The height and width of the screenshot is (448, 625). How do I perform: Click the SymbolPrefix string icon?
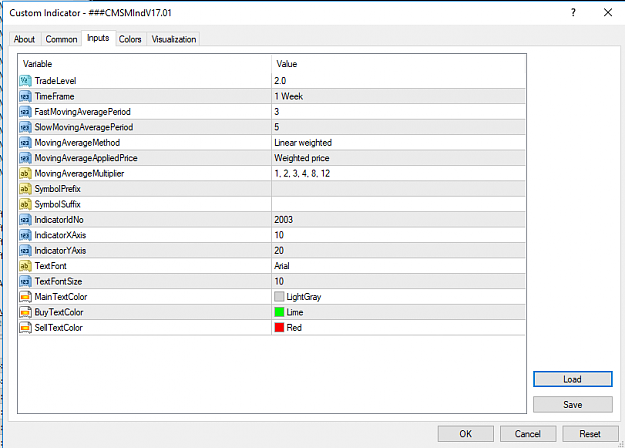25,189
